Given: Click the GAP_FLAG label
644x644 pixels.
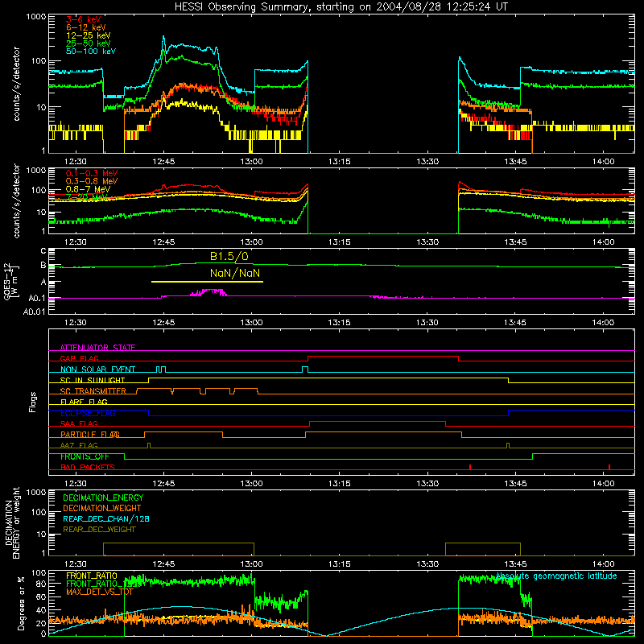Looking at the screenshot, I should pyautogui.click(x=79, y=358).
